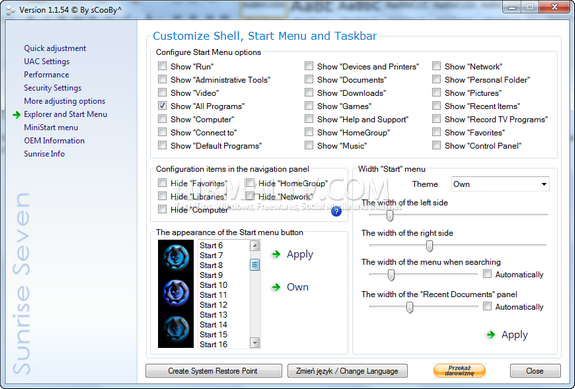Click the Start list scrollbar thumb
The width and height of the screenshot is (575, 389).
[x=255, y=264]
